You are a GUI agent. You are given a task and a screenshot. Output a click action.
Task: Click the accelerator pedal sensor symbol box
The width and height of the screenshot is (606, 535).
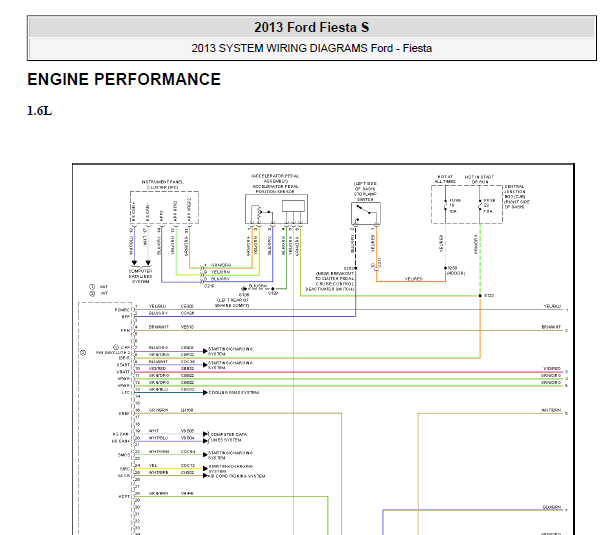(x=276, y=209)
